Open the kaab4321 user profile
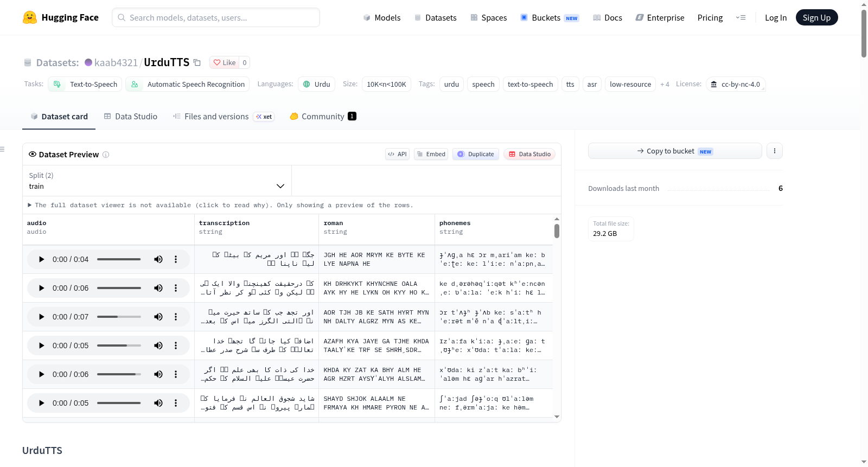 116,62
